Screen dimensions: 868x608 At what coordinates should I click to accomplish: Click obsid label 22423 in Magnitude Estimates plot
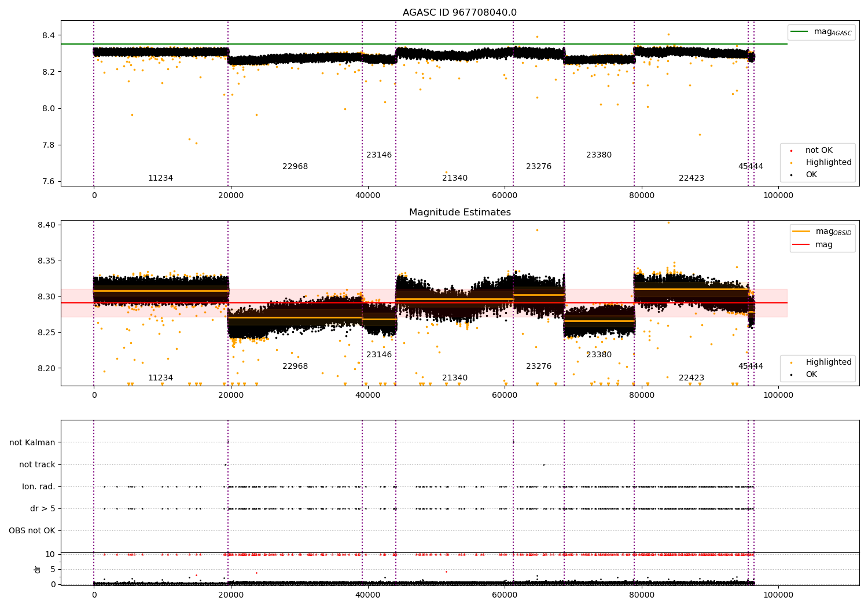click(692, 378)
